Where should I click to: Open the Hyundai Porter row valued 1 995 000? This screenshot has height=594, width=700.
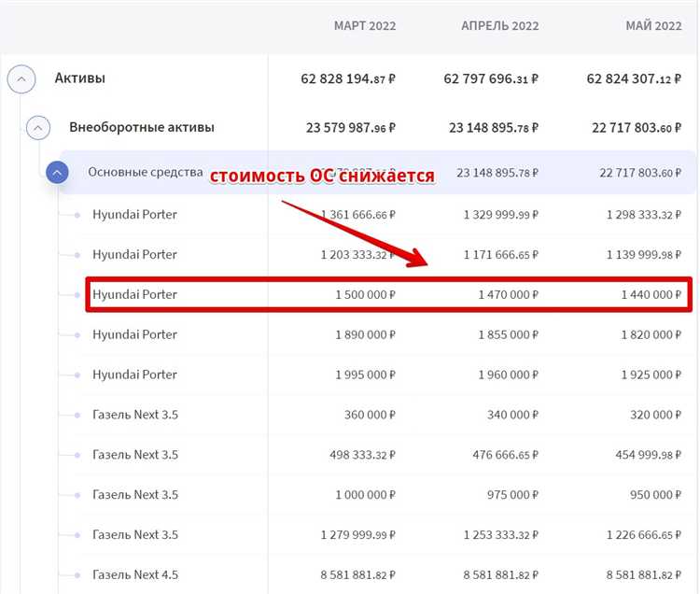134,375
